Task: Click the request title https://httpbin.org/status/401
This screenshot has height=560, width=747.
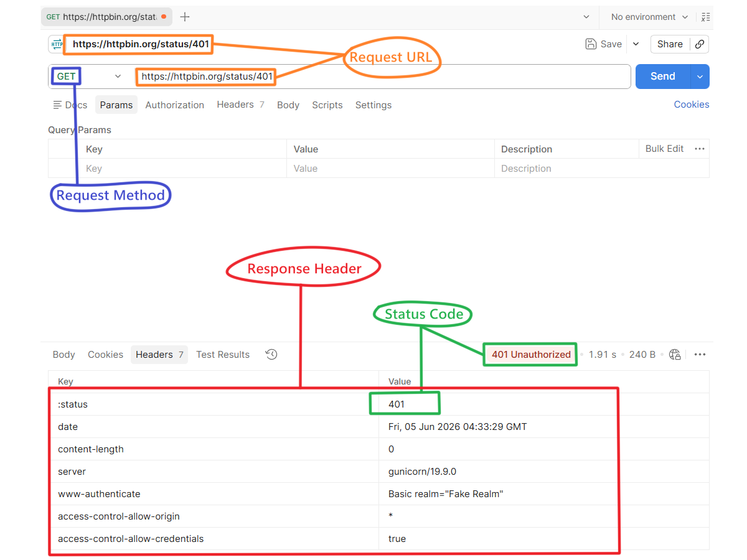Action: (141, 44)
